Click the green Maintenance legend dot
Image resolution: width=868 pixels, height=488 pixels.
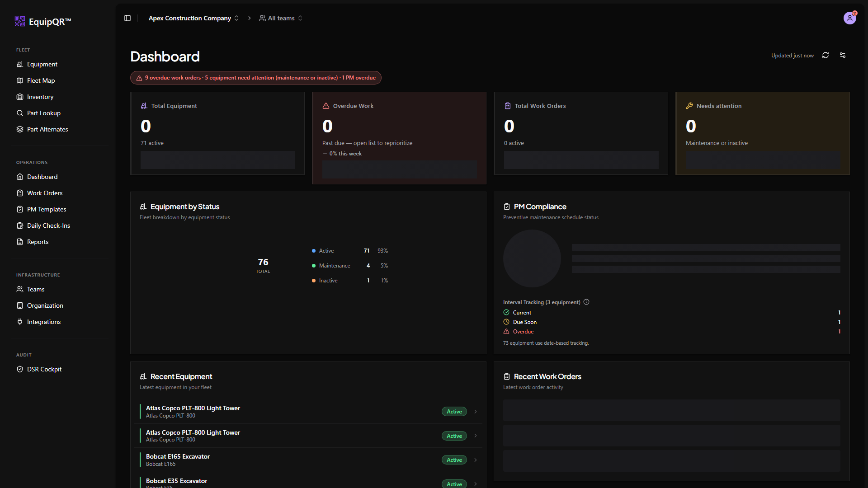pos(314,266)
